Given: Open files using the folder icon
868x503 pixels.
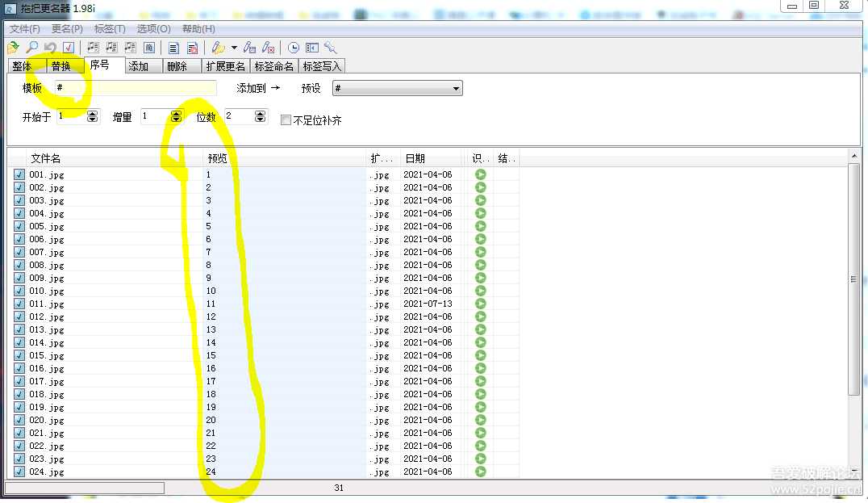Looking at the screenshot, I should pos(13,48).
